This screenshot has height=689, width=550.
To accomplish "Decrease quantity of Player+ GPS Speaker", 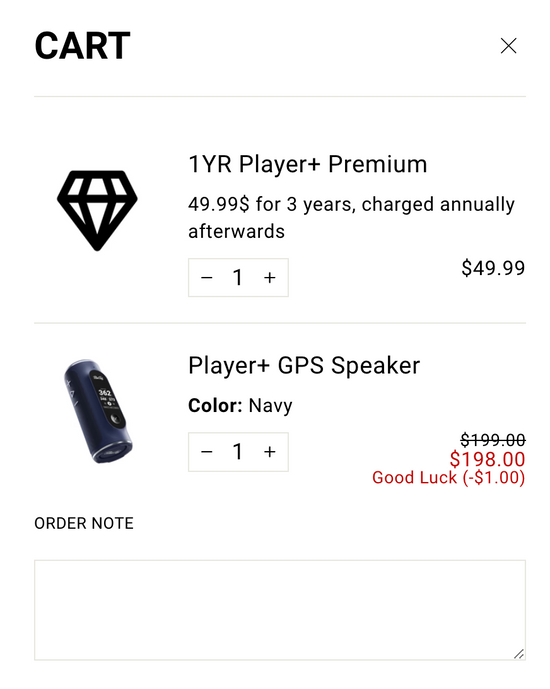I will (x=207, y=452).
